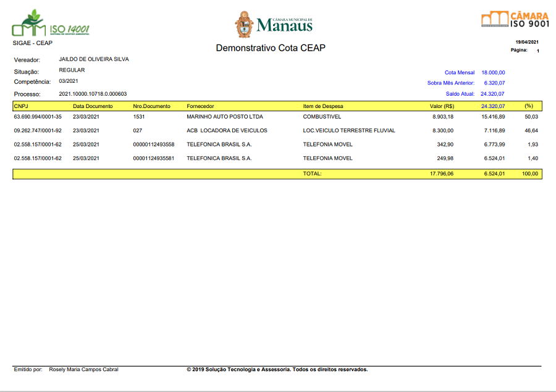
Task: Select the MARINHO AUTO POSTO LTDA supplier
Action: 225,117
